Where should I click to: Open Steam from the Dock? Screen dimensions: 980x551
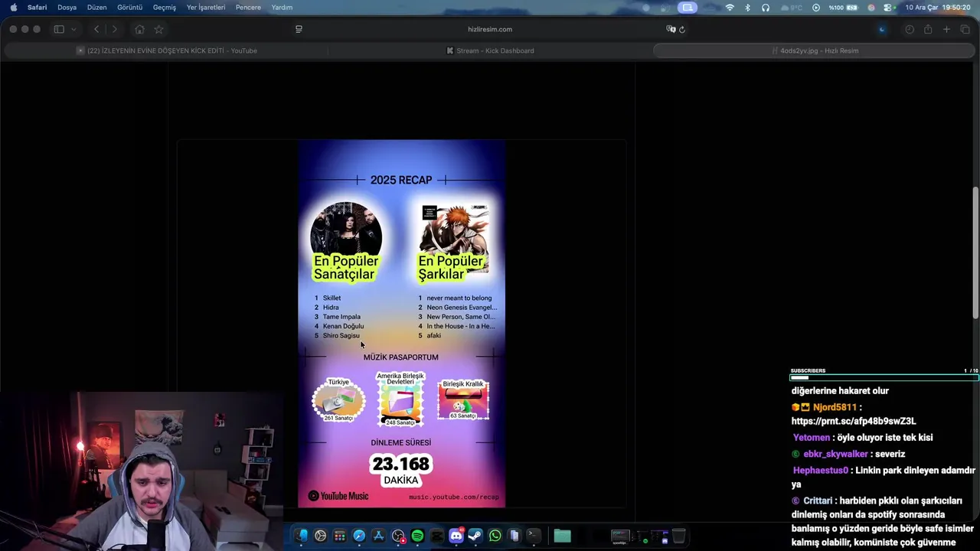(475, 536)
